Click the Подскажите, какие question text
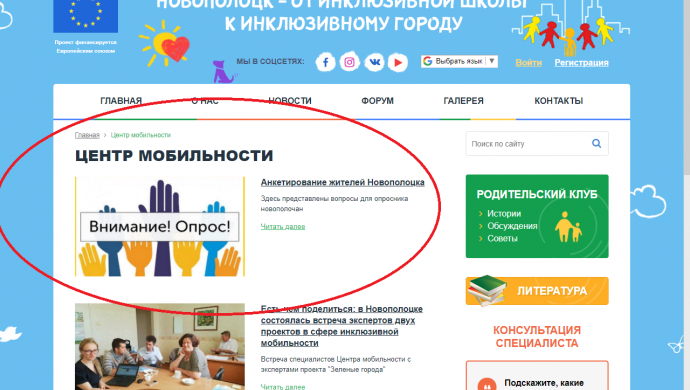The image size is (690, 390). coord(544,383)
